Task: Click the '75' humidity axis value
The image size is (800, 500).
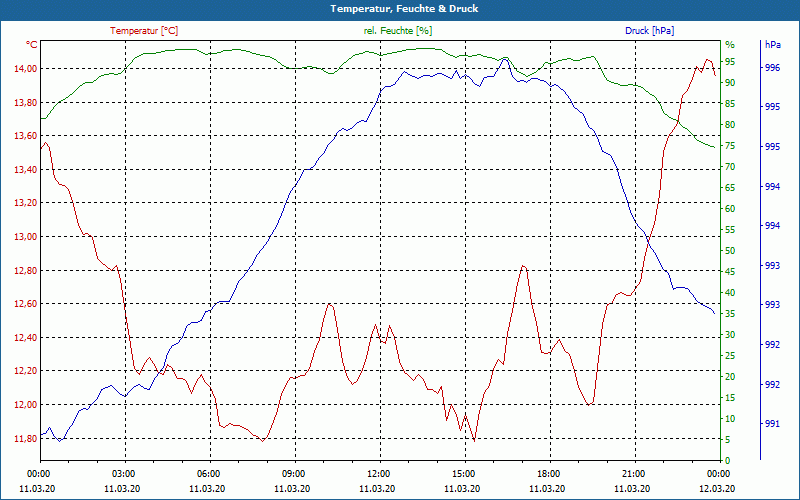Action: point(730,146)
